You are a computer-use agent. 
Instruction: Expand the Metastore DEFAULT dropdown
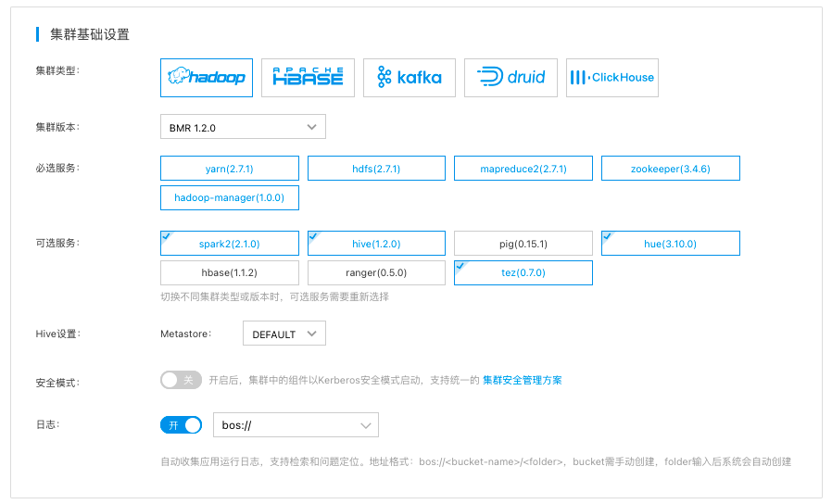tap(284, 334)
